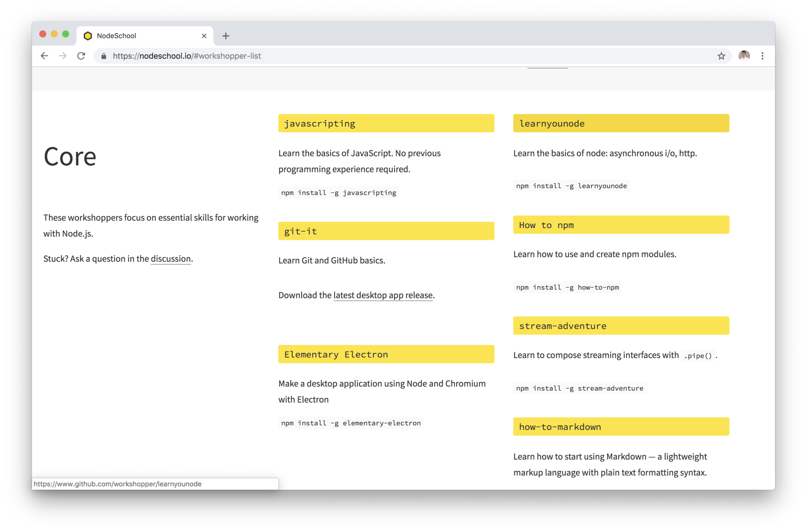Open the discussion link
This screenshot has width=807, height=532.
[x=171, y=259]
